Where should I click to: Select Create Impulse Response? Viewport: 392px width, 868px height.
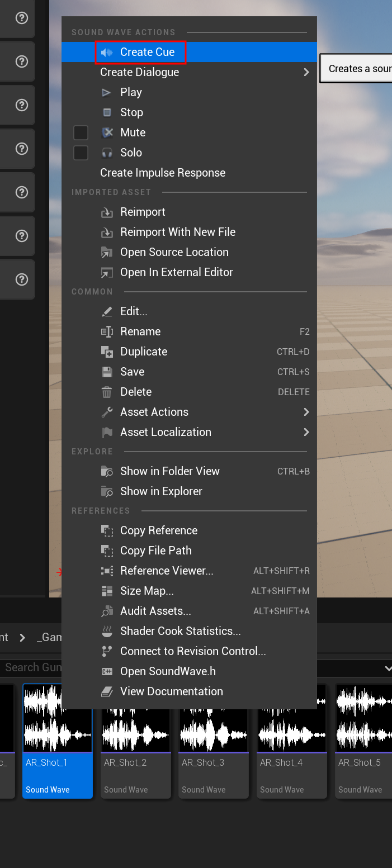(189, 173)
